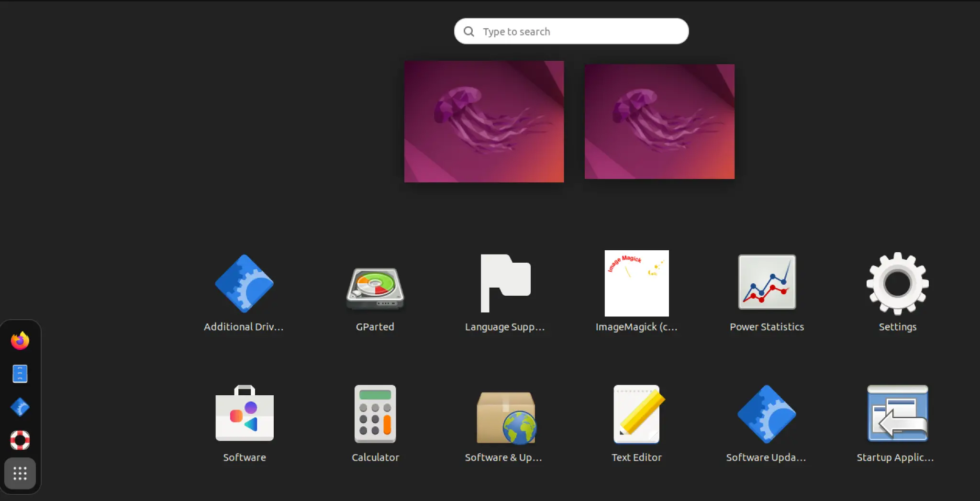Click the 'Settings' label text
Image resolution: width=980 pixels, height=501 pixels.
coord(898,327)
